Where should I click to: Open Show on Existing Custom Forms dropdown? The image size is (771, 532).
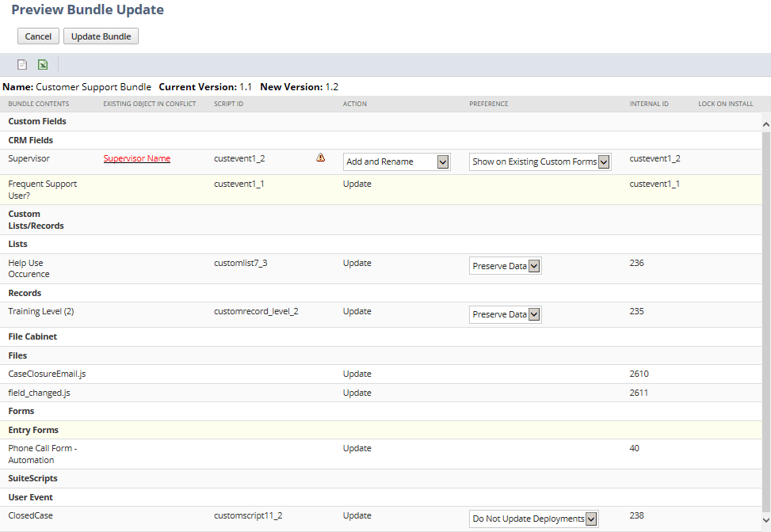tap(540, 161)
